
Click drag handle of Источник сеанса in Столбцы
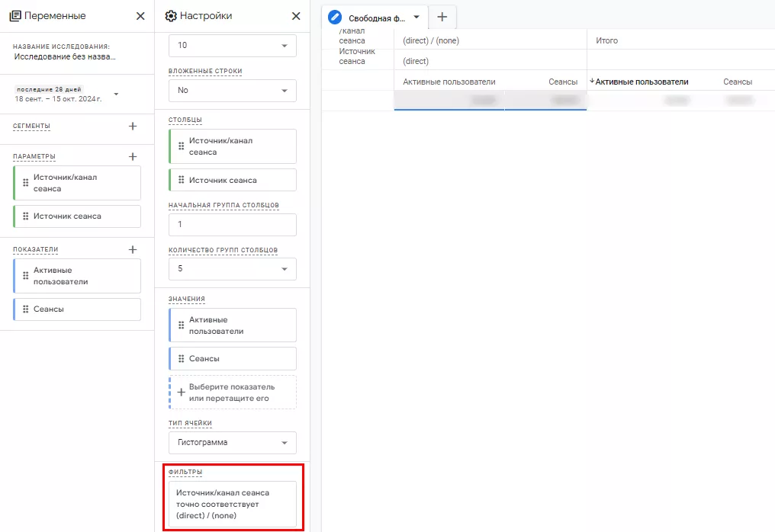pos(182,181)
